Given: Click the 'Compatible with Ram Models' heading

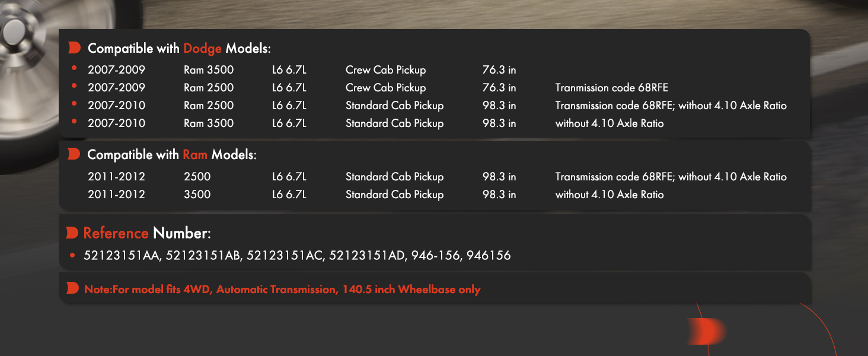Looking at the screenshot, I should (172, 155).
